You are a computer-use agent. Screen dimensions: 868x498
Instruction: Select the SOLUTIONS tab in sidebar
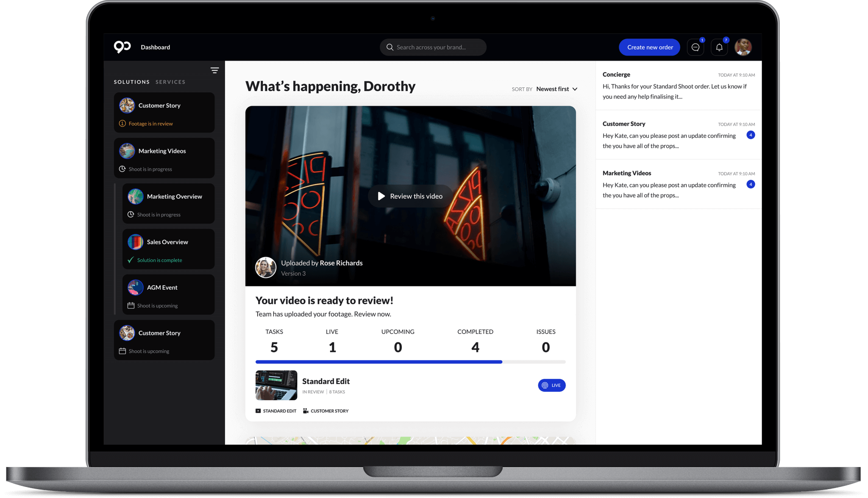point(132,82)
